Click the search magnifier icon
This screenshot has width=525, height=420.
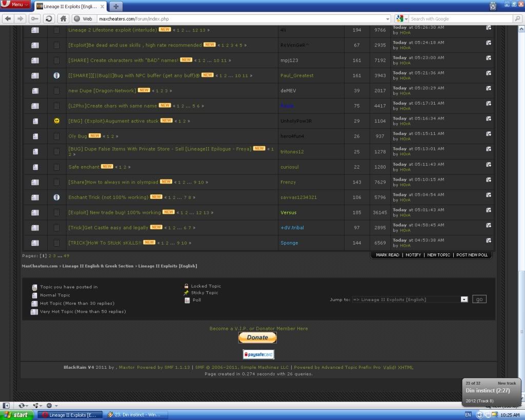(518, 19)
